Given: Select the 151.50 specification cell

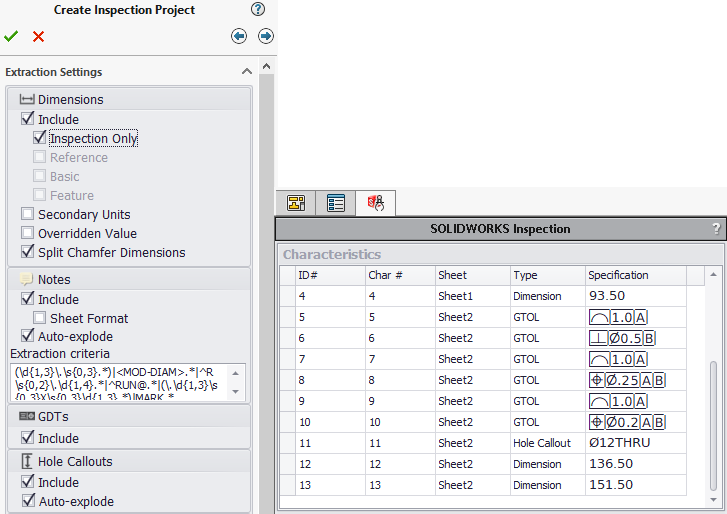Looking at the screenshot, I should coord(636,485).
